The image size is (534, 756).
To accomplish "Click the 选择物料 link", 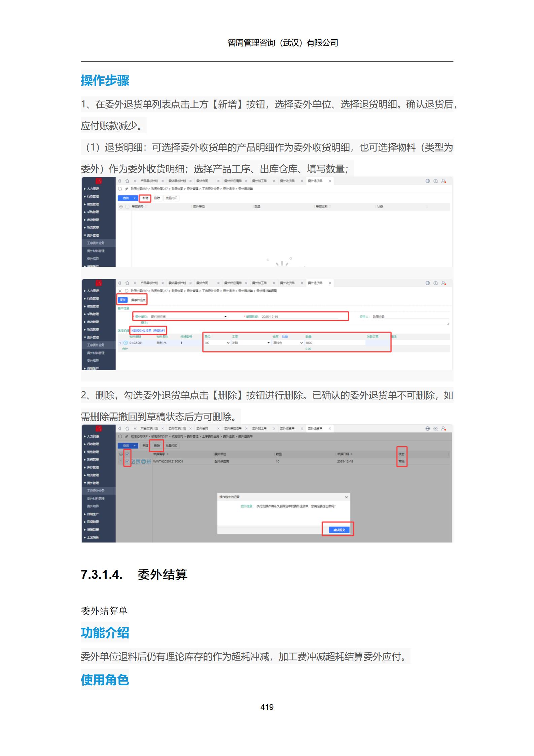I will pyautogui.click(x=159, y=331).
